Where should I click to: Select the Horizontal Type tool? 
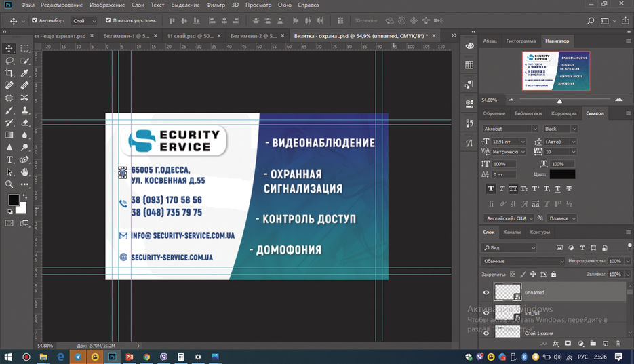point(9,159)
